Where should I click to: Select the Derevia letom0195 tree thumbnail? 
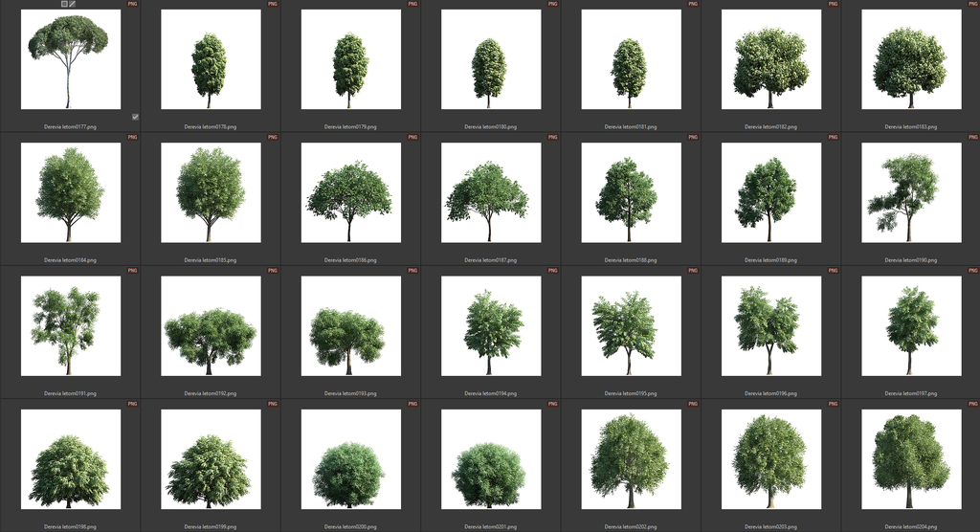631,326
